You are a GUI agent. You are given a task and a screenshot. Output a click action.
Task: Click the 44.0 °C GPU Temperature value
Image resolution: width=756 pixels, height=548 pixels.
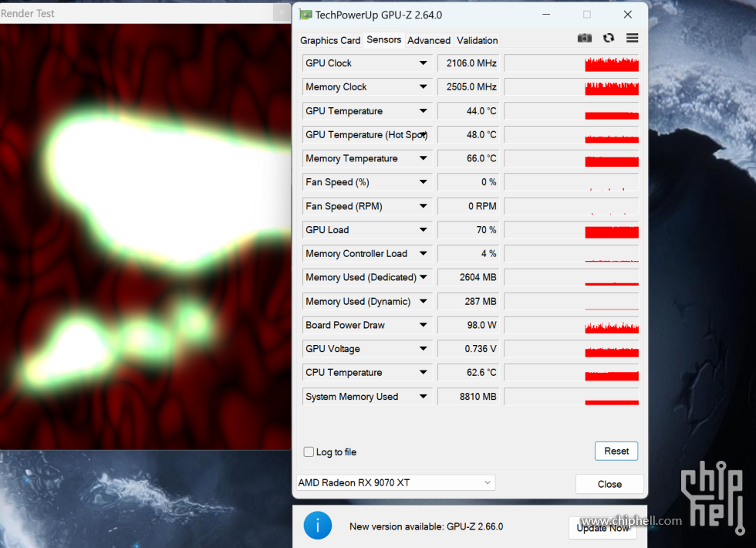click(x=469, y=111)
